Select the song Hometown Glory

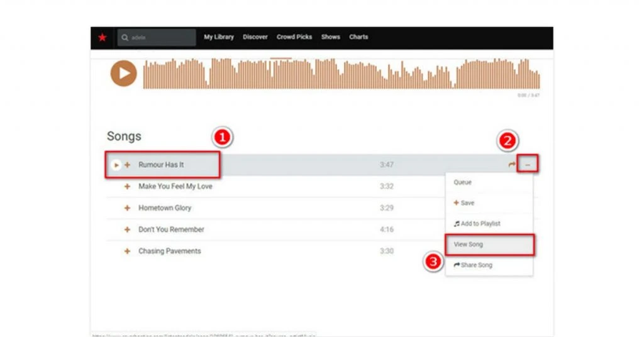pyautogui.click(x=165, y=208)
